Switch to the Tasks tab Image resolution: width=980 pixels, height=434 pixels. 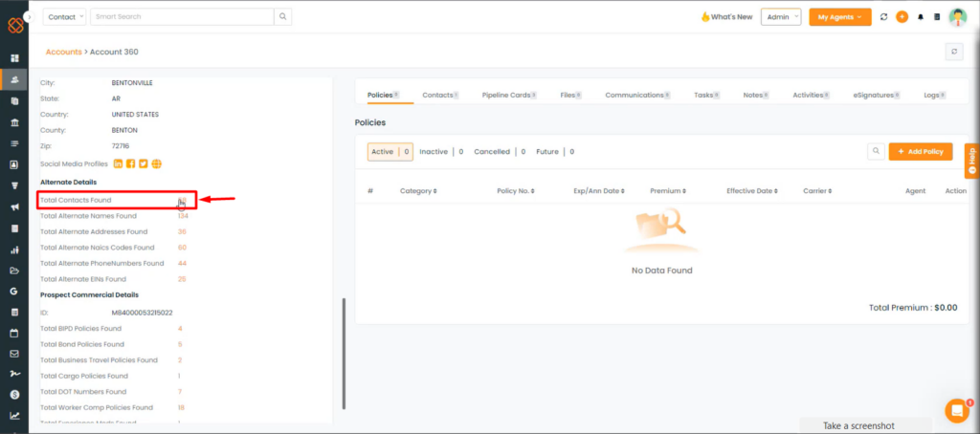click(x=707, y=96)
